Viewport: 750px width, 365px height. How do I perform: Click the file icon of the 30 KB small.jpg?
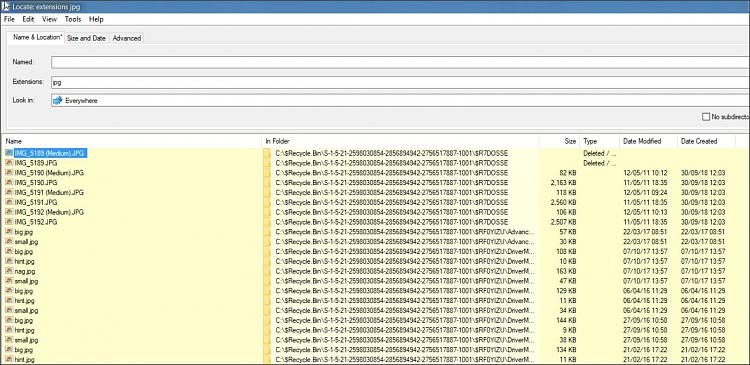(9, 241)
